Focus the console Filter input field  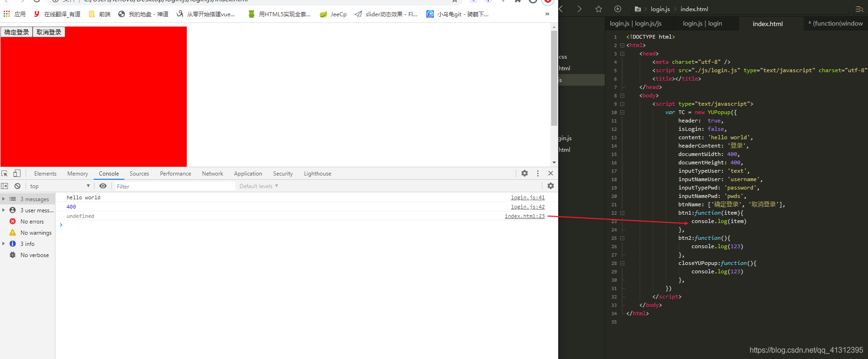175,186
